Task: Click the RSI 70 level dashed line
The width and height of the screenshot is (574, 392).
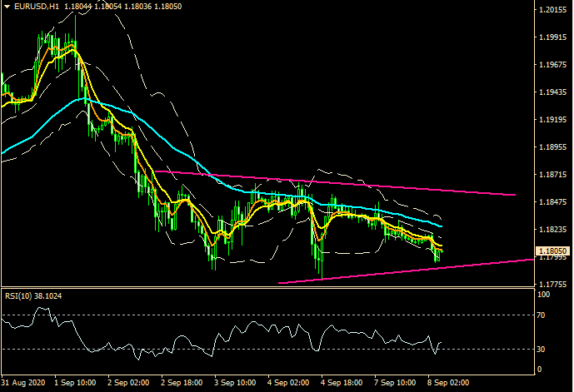Action: [250, 315]
